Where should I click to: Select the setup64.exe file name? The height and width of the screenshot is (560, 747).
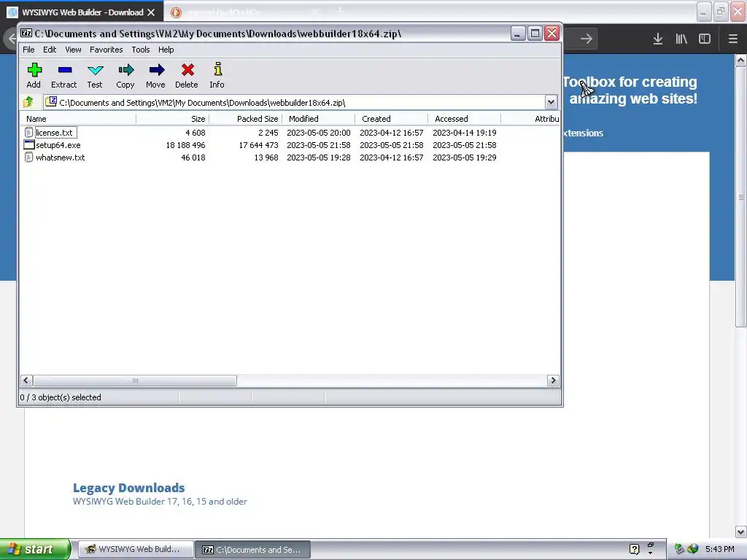pyautogui.click(x=58, y=145)
